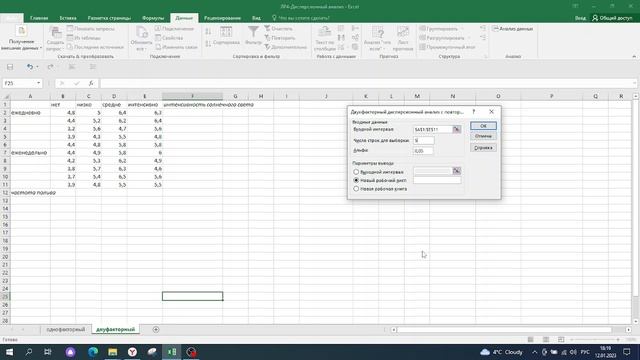Click the range picker icon beside Входной интервал
640x360 pixels.
tap(457, 129)
